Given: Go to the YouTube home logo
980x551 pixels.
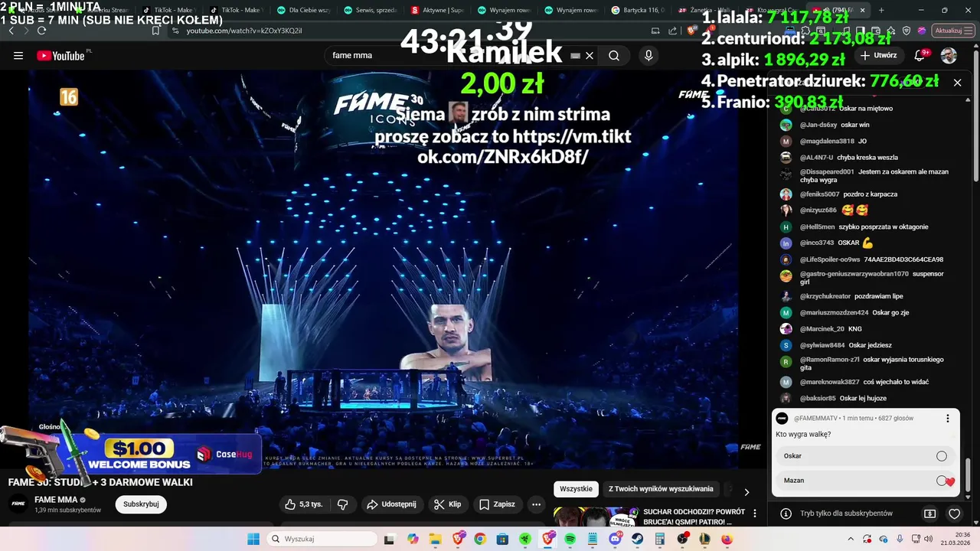Looking at the screenshot, I should point(61,55).
